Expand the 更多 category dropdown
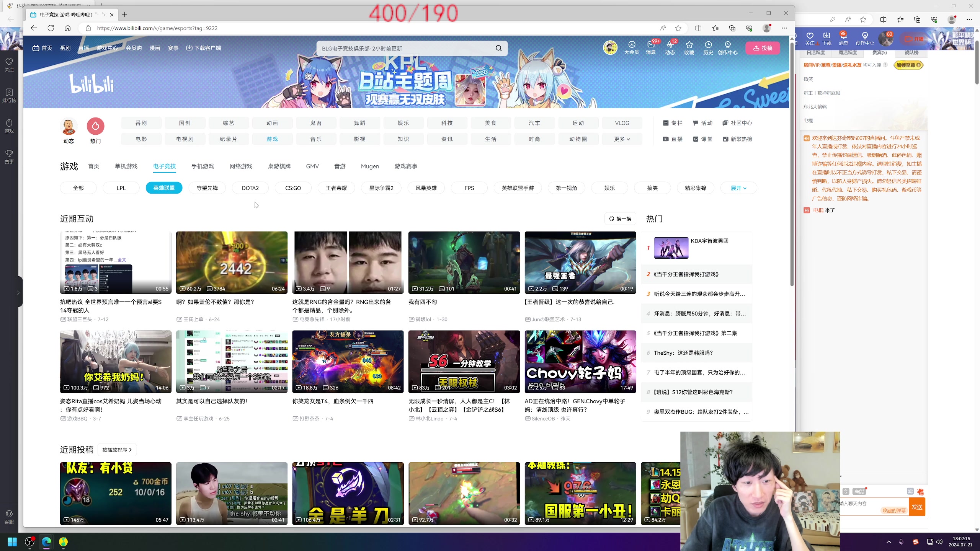980x551 pixels. (622, 139)
